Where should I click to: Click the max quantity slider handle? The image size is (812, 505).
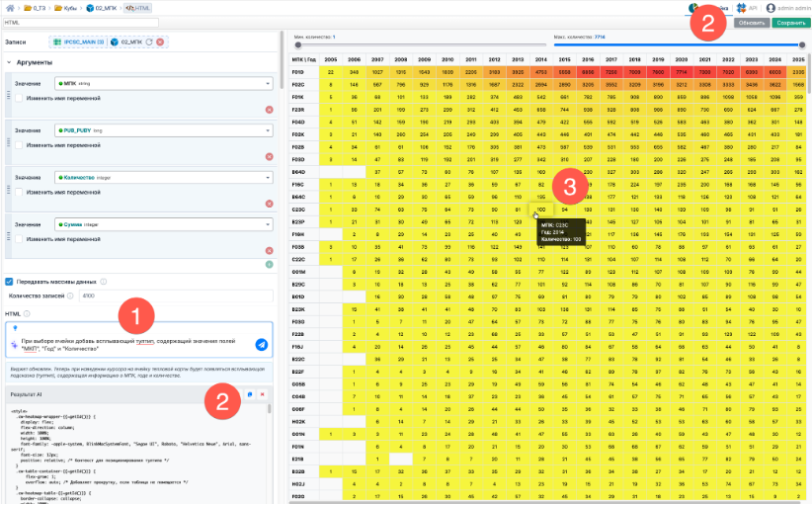(x=803, y=44)
